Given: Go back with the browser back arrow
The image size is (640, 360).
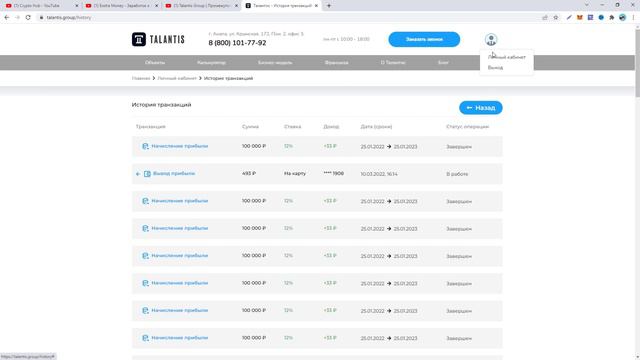Looking at the screenshot, I should [x=7, y=18].
